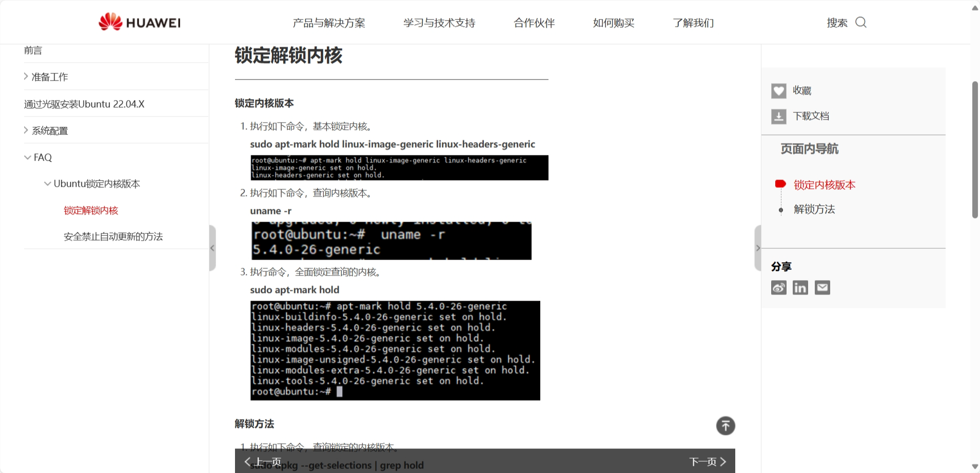Collapse the right sidebar panel handle
The height and width of the screenshot is (473, 980).
(x=758, y=248)
